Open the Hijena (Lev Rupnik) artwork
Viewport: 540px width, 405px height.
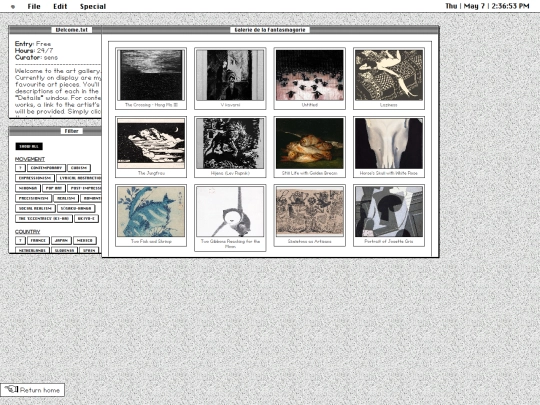click(x=230, y=147)
